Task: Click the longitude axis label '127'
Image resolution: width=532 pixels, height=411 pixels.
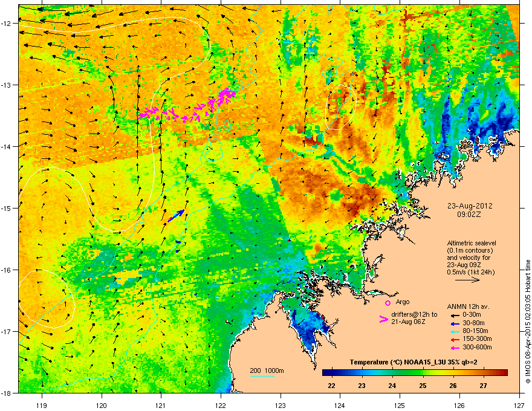Action: coord(519,405)
